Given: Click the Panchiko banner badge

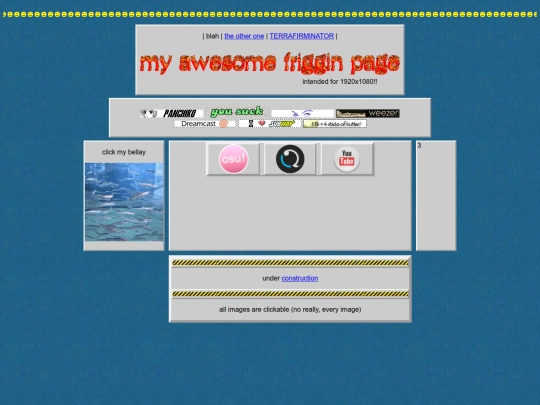Looking at the screenshot, I should point(172,113).
